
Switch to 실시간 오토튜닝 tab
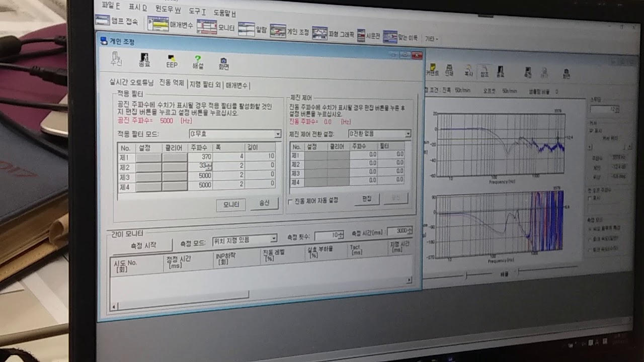click(x=131, y=82)
